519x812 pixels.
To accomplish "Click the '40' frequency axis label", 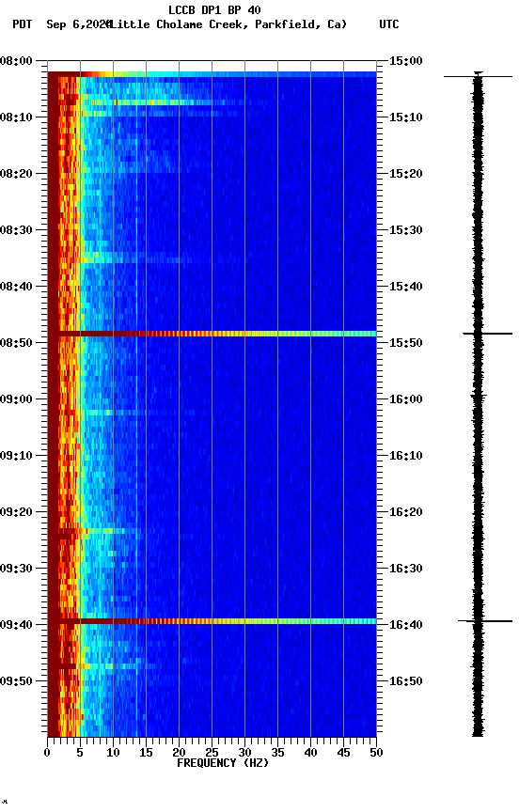I will point(310,753).
